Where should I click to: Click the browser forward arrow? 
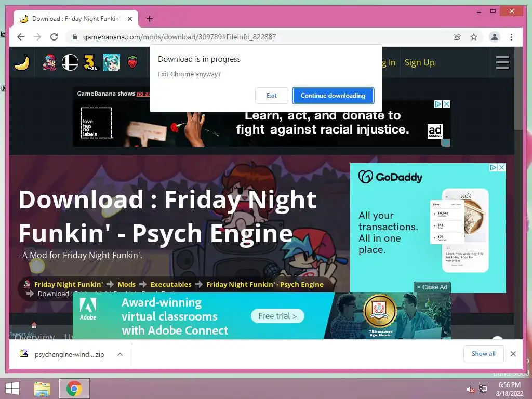point(37,37)
